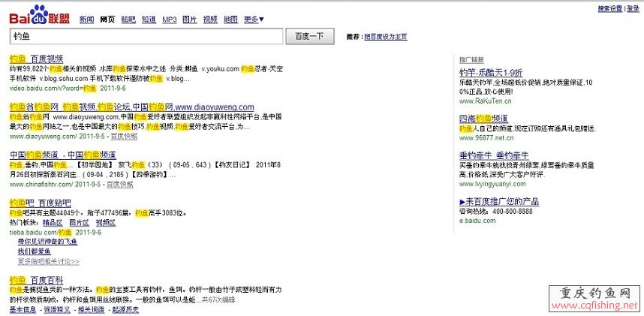This screenshot has width=644, height=316.
Task: Switch to the 地图 tab
Action: point(231,20)
